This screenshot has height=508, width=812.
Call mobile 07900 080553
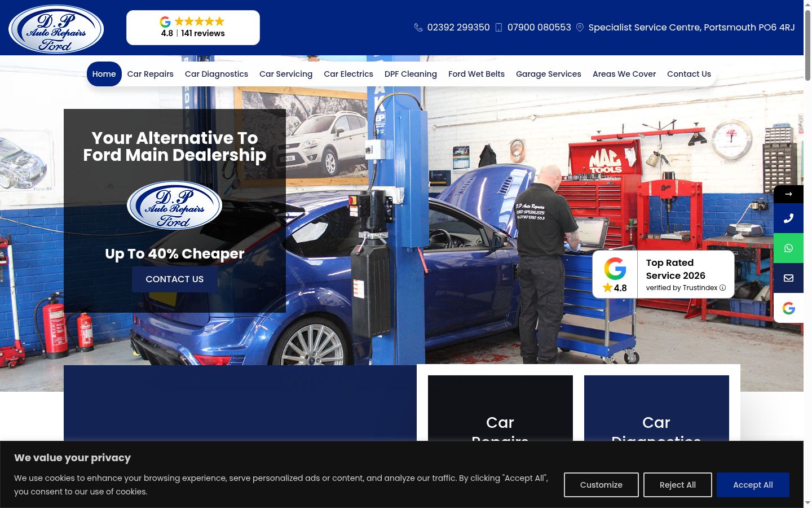click(x=539, y=28)
